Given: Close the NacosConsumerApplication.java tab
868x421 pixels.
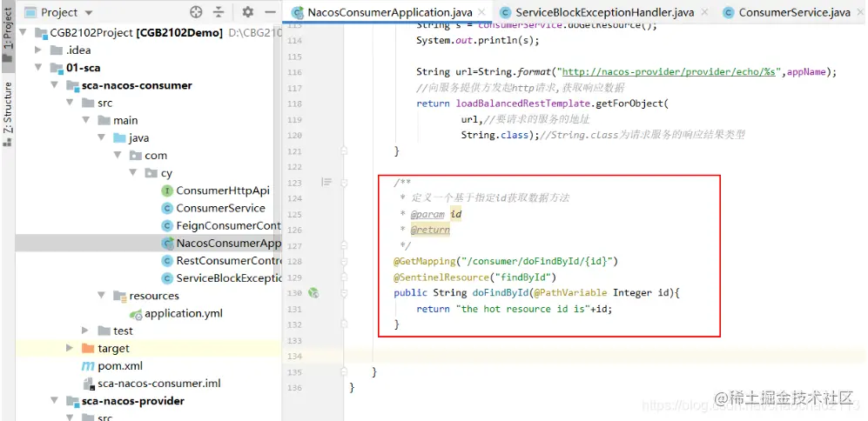Looking at the screenshot, I should 481,12.
